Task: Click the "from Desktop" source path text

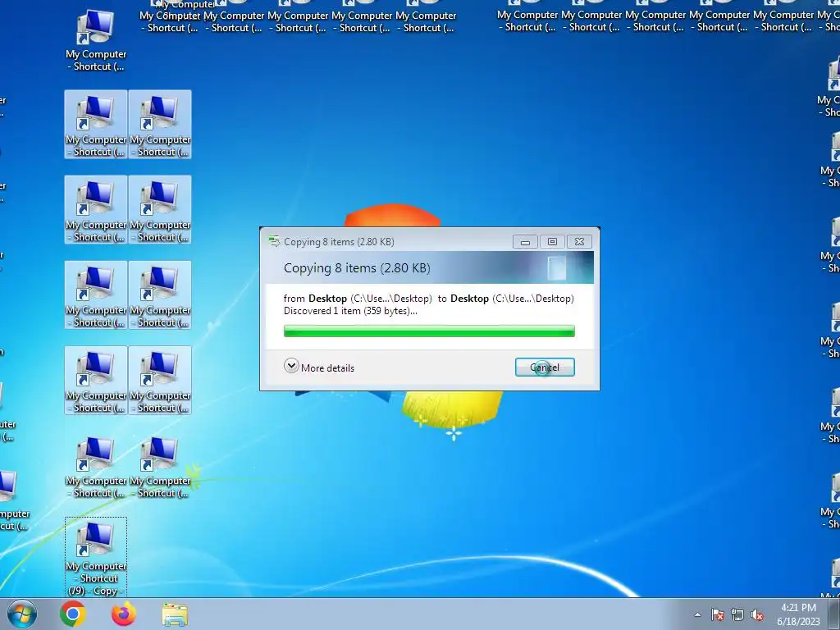Action: (358, 299)
